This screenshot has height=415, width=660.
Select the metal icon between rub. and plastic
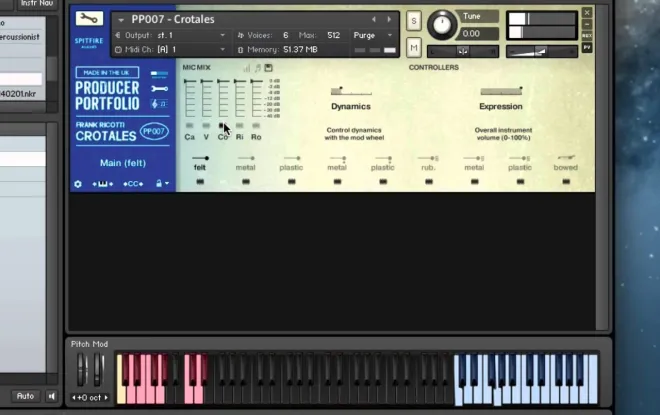click(474, 158)
